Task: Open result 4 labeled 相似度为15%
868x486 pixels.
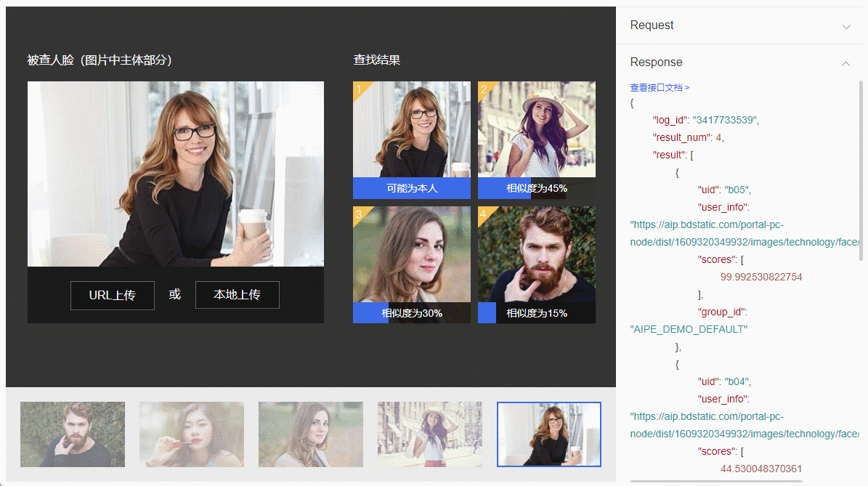Action: [x=536, y=264]
